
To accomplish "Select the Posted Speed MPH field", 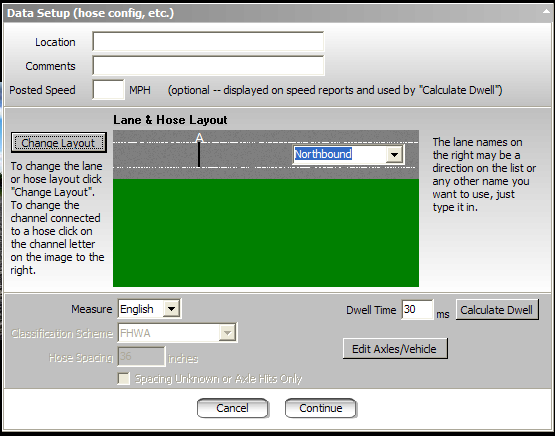I will 108,90.
